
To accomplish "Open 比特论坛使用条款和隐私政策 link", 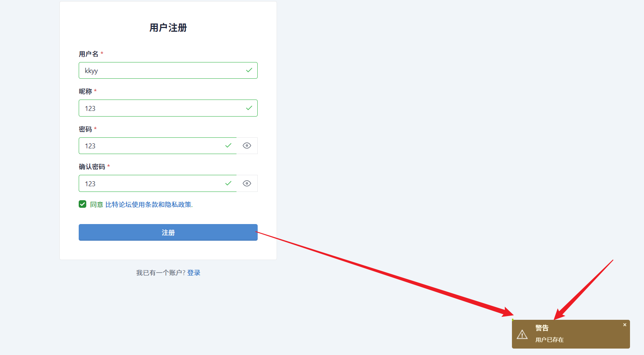I will tap(149, 205).
